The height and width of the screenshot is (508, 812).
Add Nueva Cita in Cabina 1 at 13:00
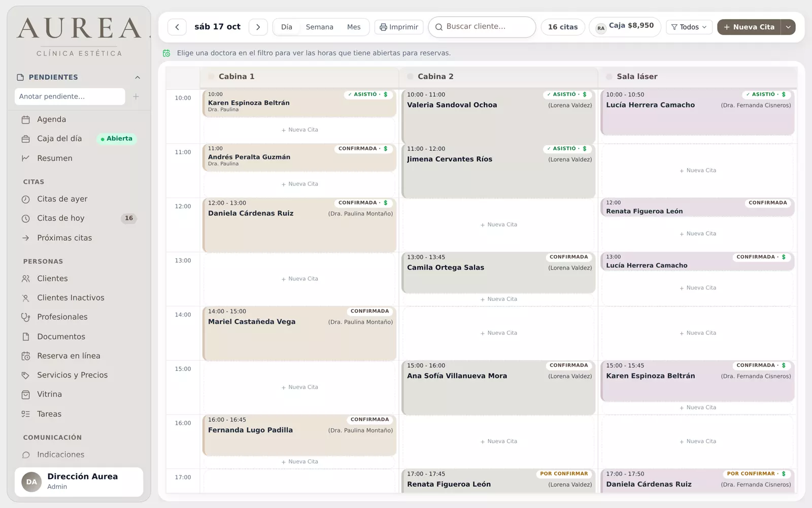(x=299, y=279)
